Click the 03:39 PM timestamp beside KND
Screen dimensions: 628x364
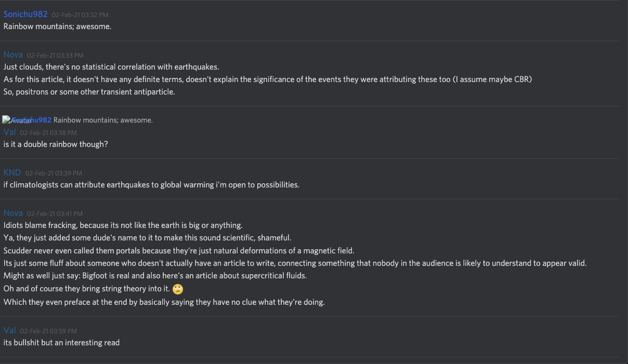tap(53, 173)
